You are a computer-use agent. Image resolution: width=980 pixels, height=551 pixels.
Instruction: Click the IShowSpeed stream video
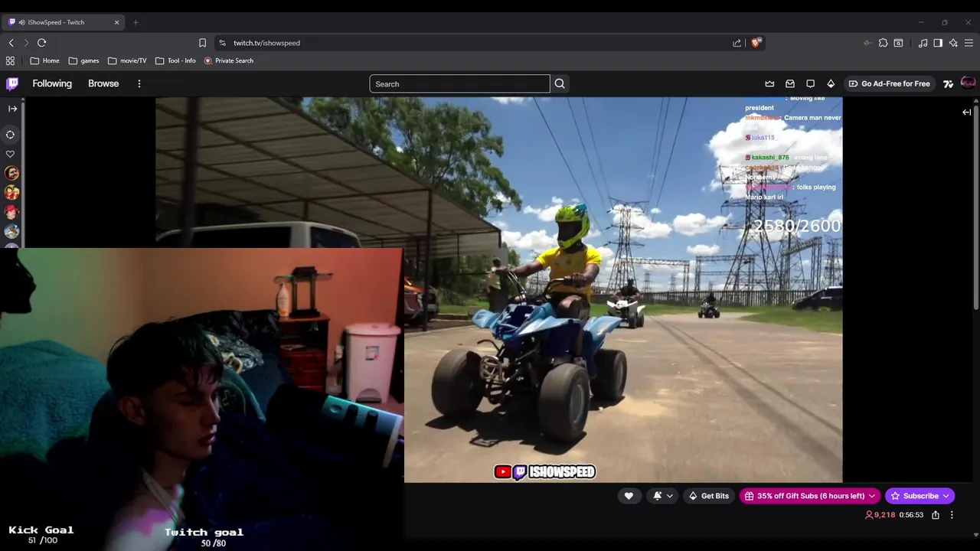click(x=498, y=289)
